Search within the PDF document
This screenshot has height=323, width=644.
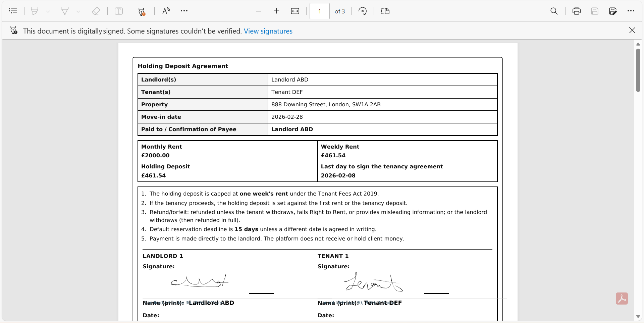[554, 11]
